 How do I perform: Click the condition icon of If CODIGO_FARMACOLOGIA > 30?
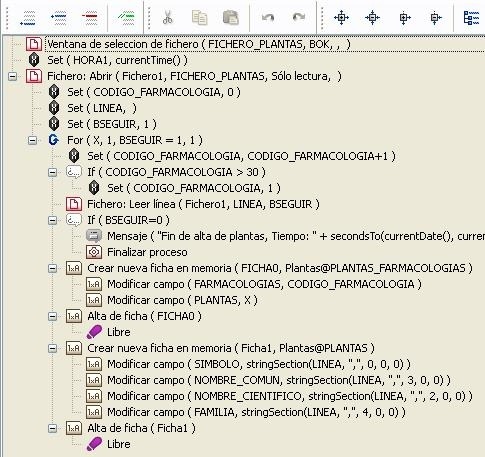click(74, 172)
